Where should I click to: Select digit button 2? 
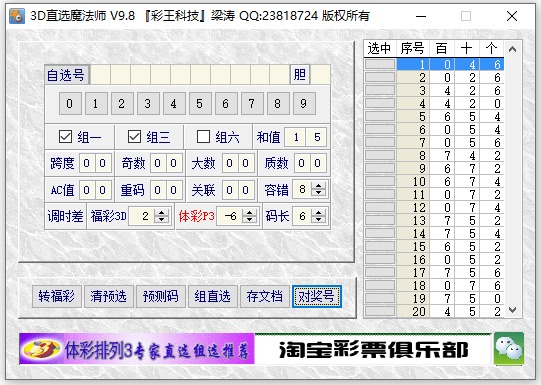pos(122,103)
